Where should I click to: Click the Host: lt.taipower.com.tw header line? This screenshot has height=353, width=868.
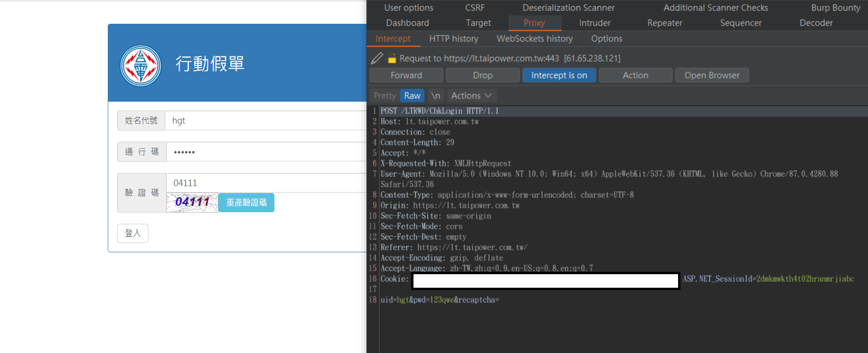429,122
